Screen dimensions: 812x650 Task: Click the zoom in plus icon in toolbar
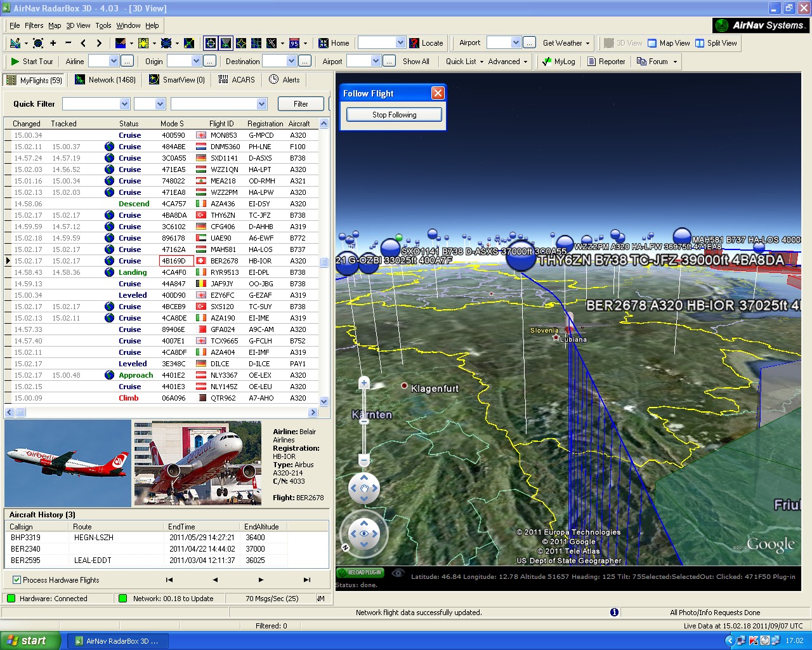[x=53, y=43]
